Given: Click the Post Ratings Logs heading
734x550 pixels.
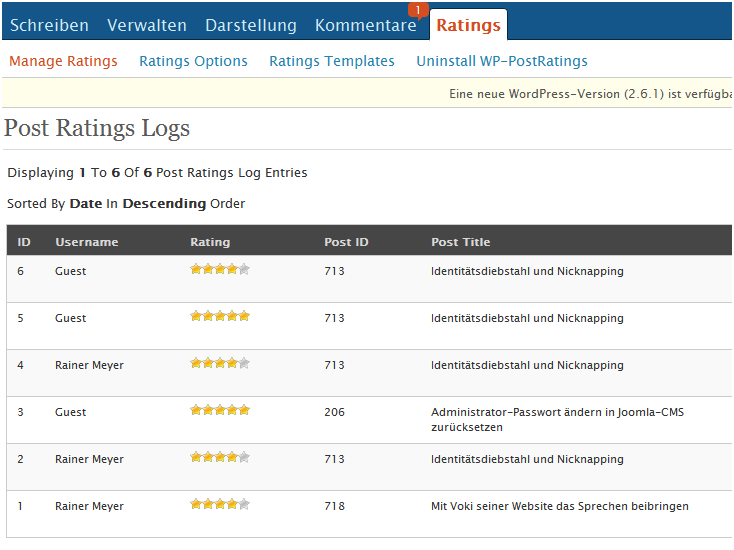Looking at the screenshot, I should (97, 129).
